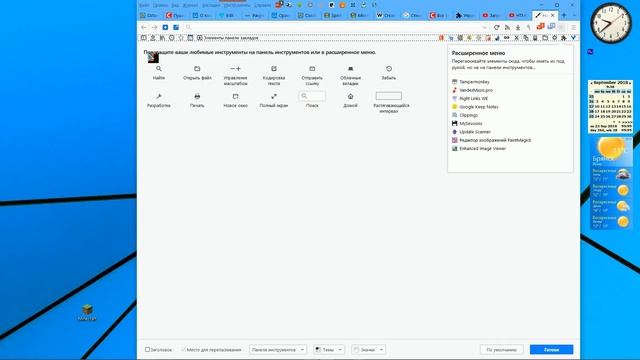Screen dimensions: 640x360
Task: Click the Reload button in navigation bar
Action: (496, 27)
